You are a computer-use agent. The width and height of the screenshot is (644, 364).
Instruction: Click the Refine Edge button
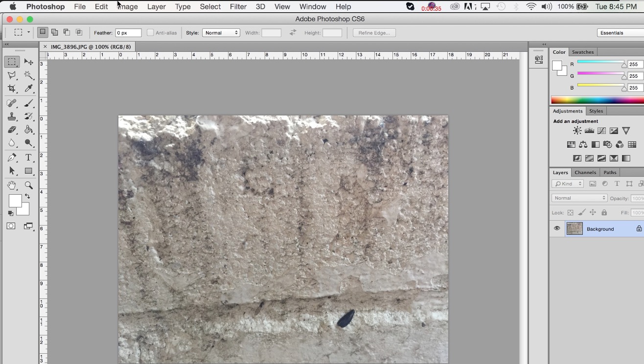click(x=374, y=33)
